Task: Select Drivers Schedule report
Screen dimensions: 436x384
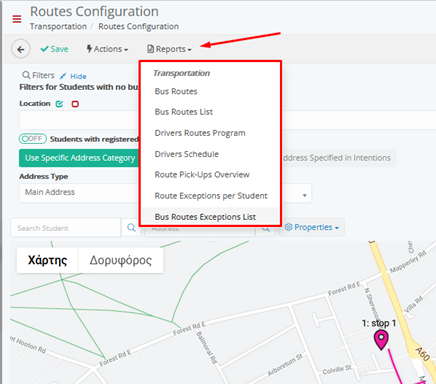Action: point(187,154)
